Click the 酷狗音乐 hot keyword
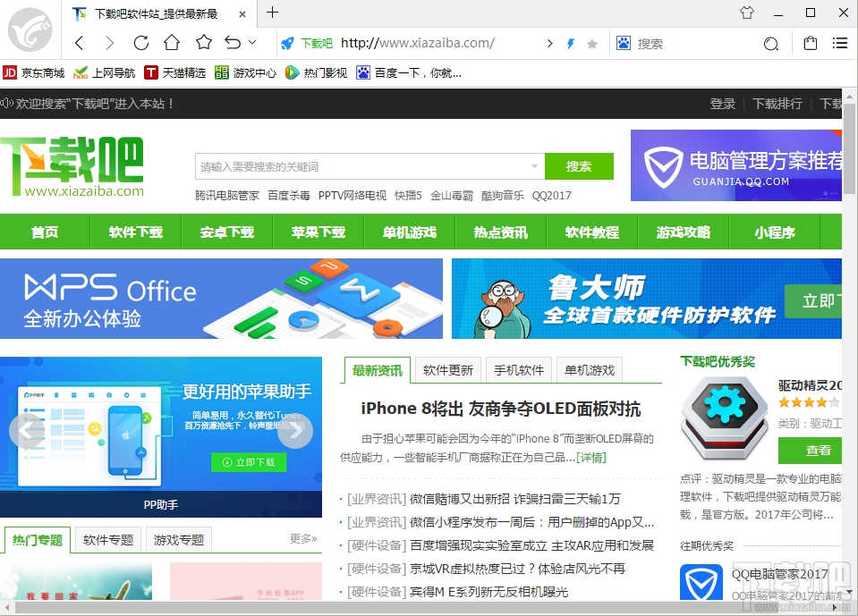 click(x=502, y=195)
